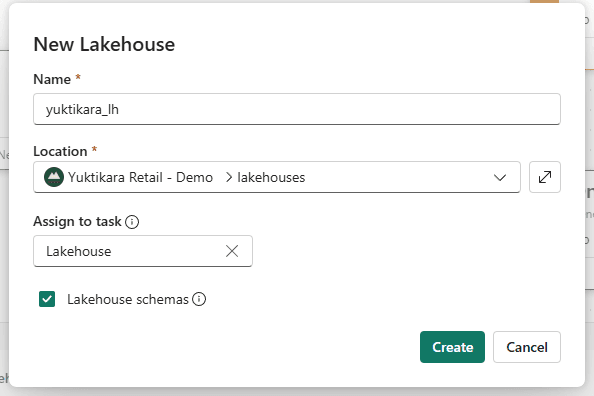
Task: Clear the Lakehouse task assignment
Action: tap(232, 251)
